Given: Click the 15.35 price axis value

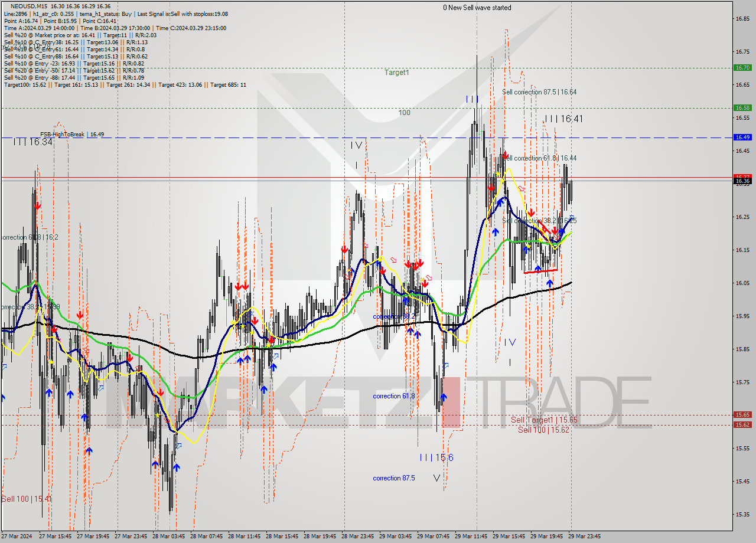Looking at the screenshot, I should click(x=742, y=514).
